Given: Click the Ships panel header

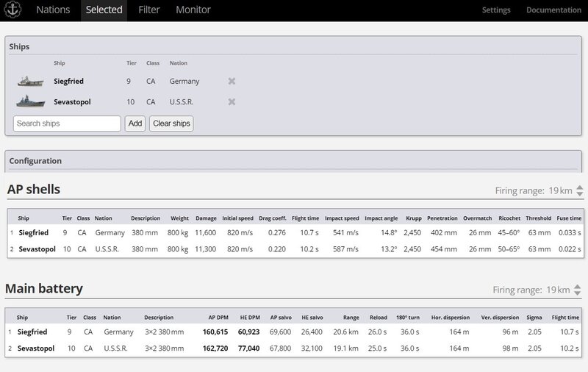Looking at the screenshot, I should (293, 46).
